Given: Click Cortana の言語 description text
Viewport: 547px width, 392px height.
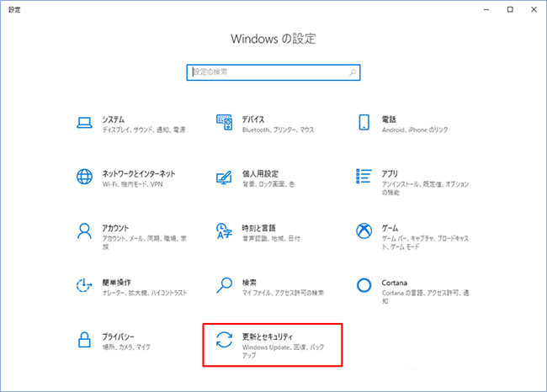Looking at the screenshot, I should [x=425, y=297].
